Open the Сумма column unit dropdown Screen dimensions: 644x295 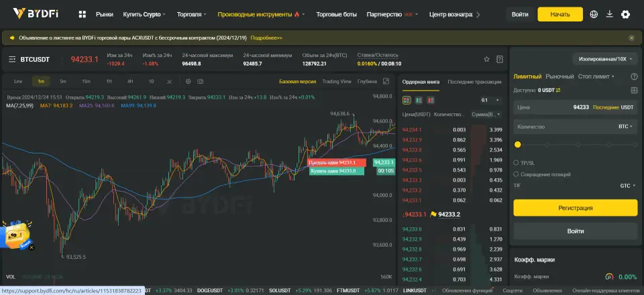point(487,115)
